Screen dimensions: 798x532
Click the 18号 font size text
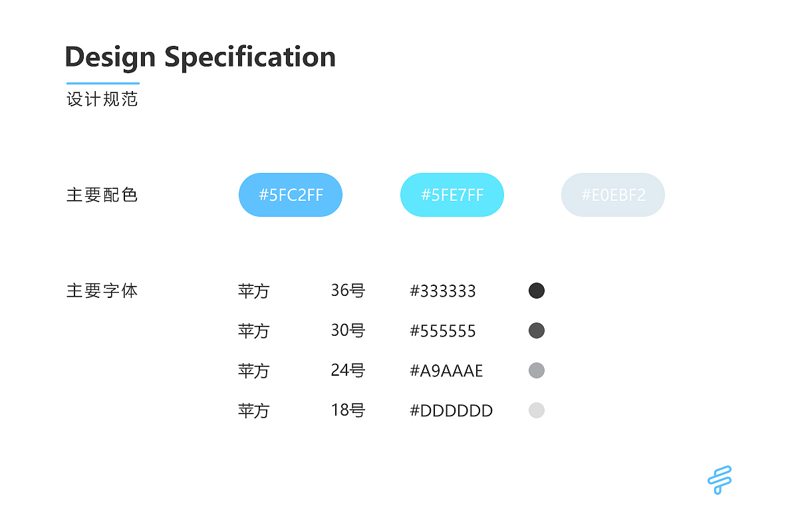(348, 410)
